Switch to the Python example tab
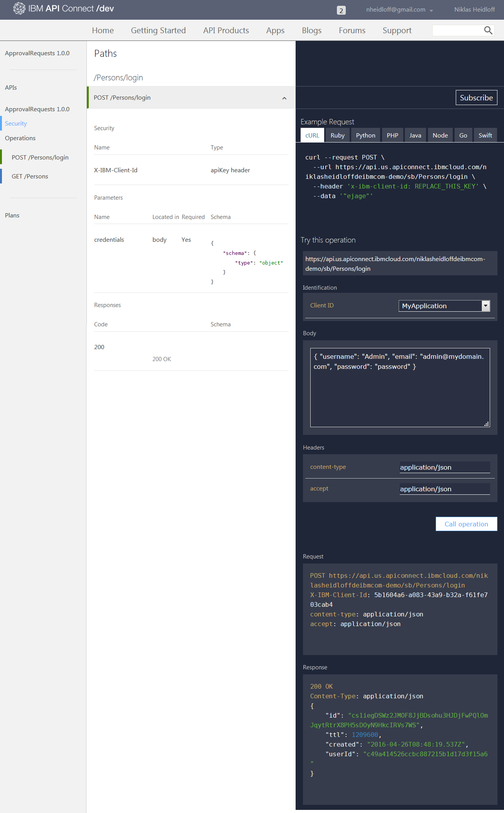 pyautogui.click(x=365, y=135)
